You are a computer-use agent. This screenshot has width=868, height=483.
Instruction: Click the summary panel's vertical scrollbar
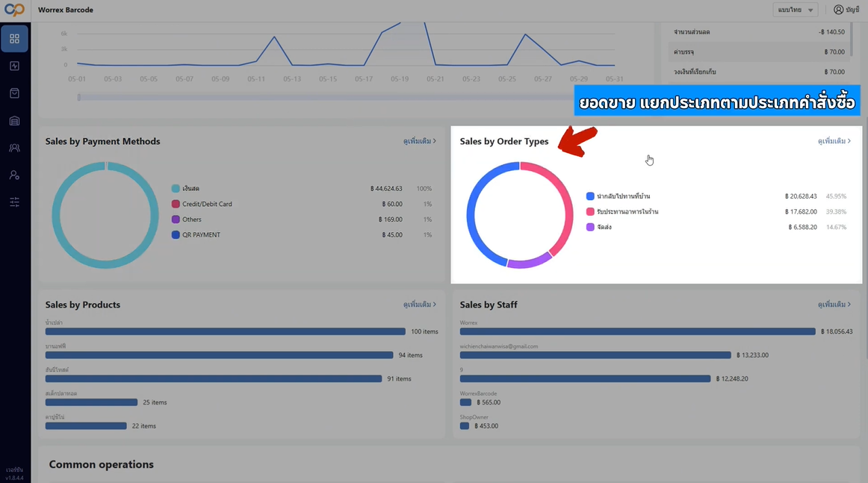852,39
